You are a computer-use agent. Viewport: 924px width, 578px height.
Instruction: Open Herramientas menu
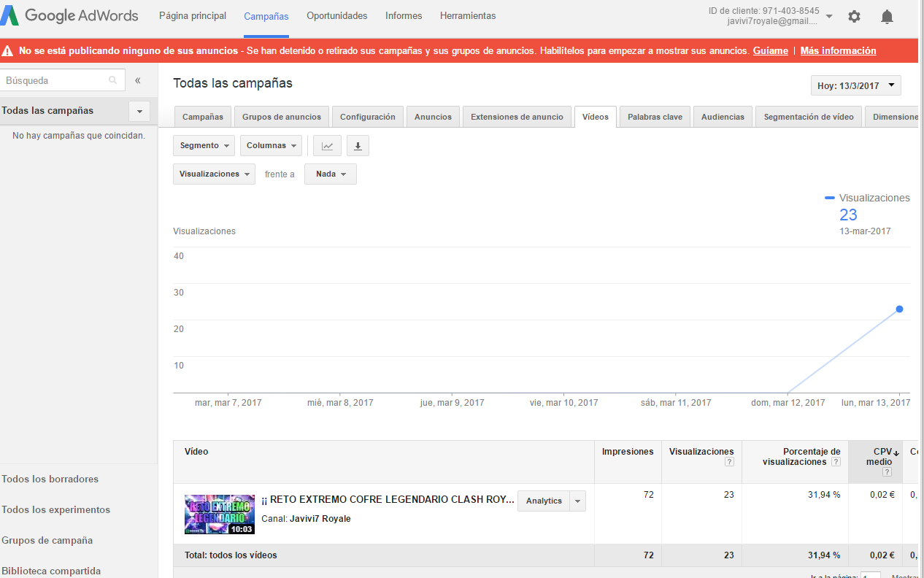468,15
